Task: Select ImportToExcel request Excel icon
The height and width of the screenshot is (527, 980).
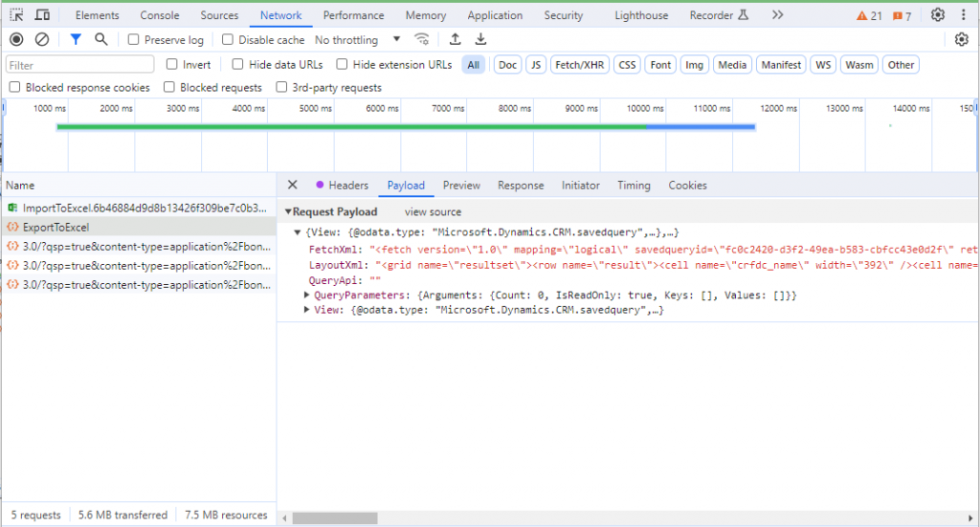Action: click(12, 208)
